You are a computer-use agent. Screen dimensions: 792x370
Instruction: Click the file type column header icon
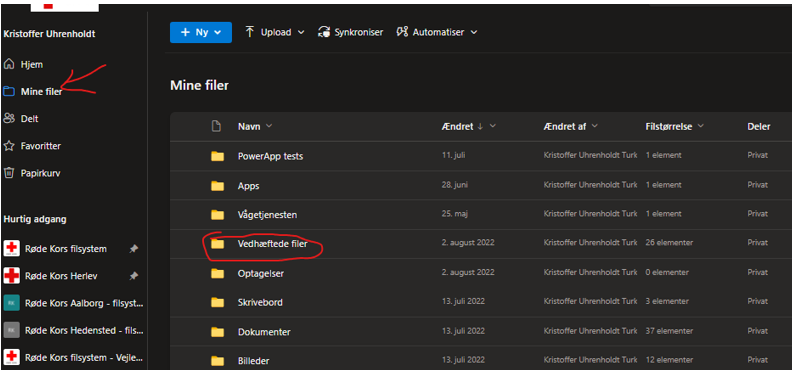[216, 126]
